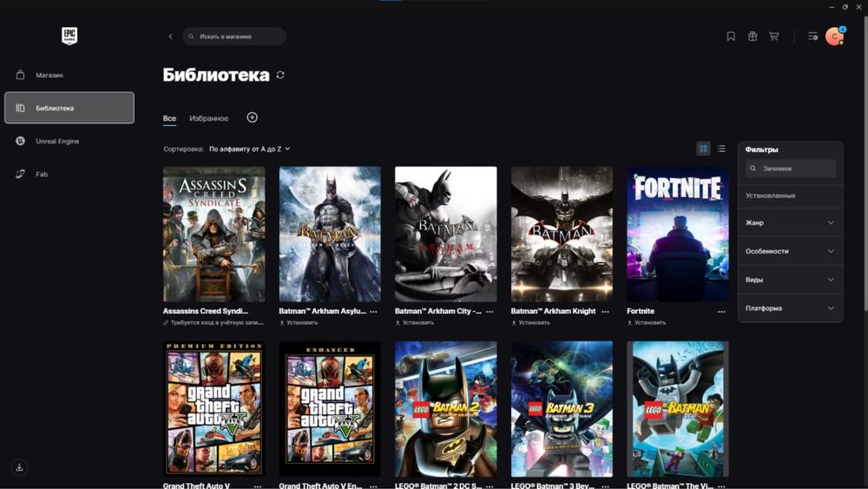Screen dimensions: 868x489
Task: Open the wishlist bookmark icon
Action: point(731,36)
